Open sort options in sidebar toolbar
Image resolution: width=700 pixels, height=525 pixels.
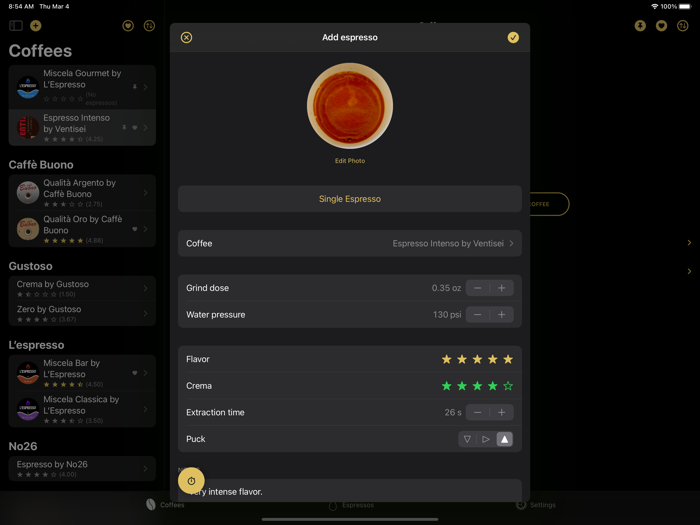point(150,26)
